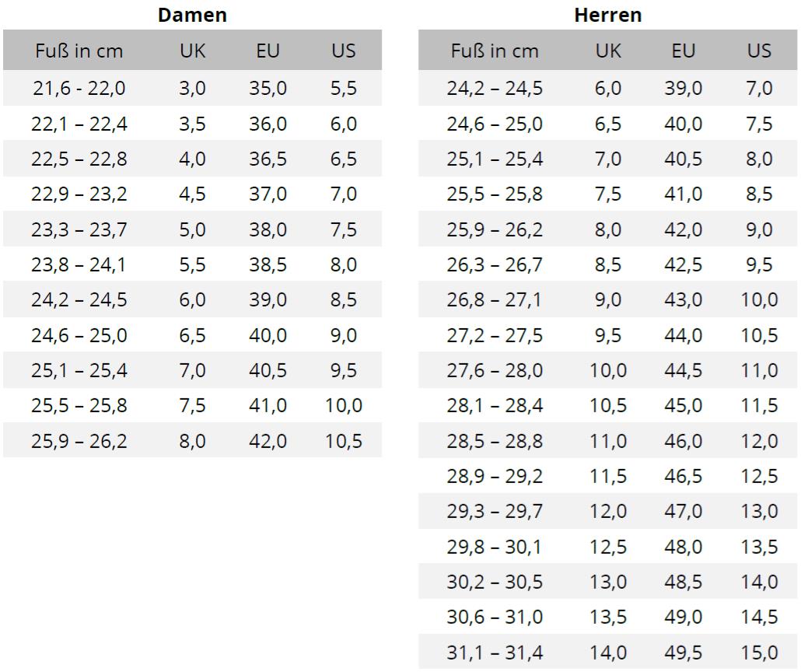Image resolution: width=801 pixels, height=672 pixels.
Task: Click the Damen US column header
Action: (343, 51)
